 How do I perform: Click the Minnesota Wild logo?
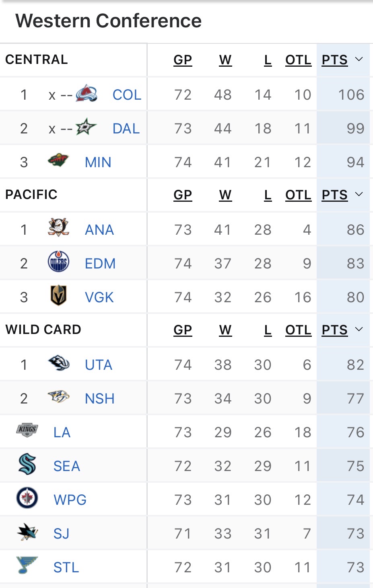(58, 162)
